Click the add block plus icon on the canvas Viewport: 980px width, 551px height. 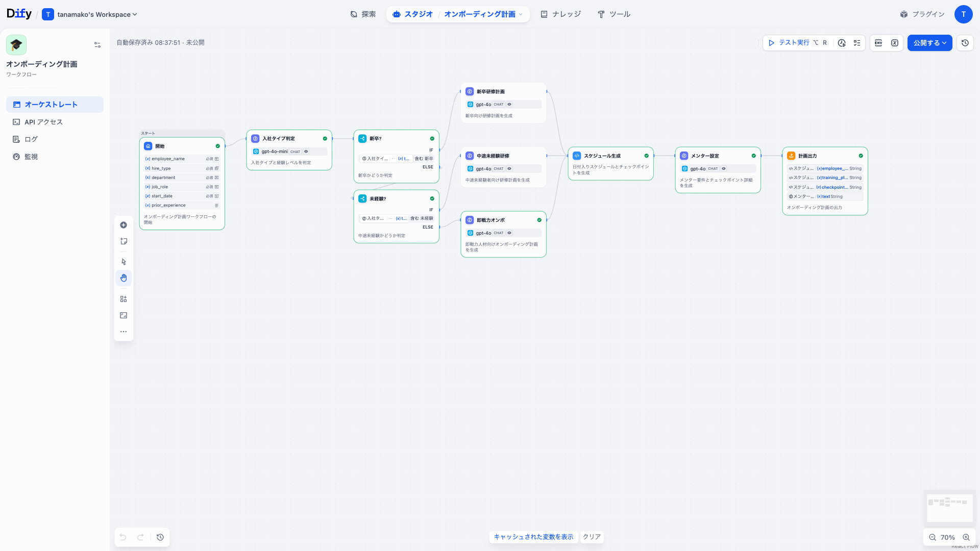tap(124, 225)
